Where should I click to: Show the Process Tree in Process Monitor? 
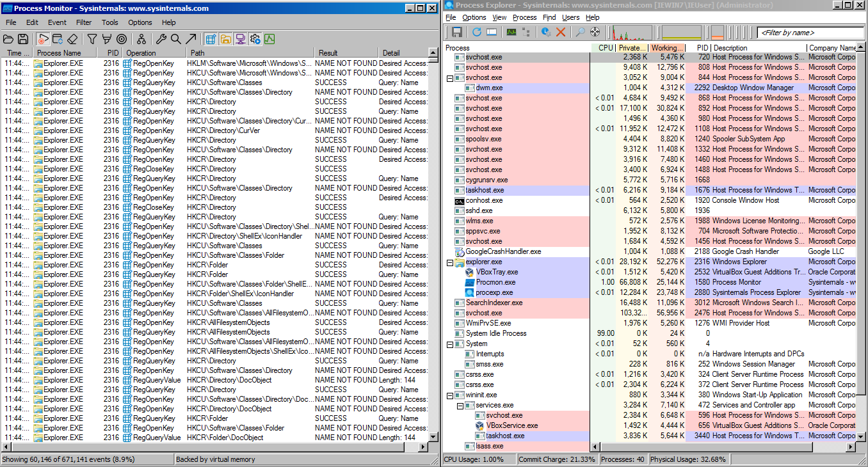tap(141, 39)
